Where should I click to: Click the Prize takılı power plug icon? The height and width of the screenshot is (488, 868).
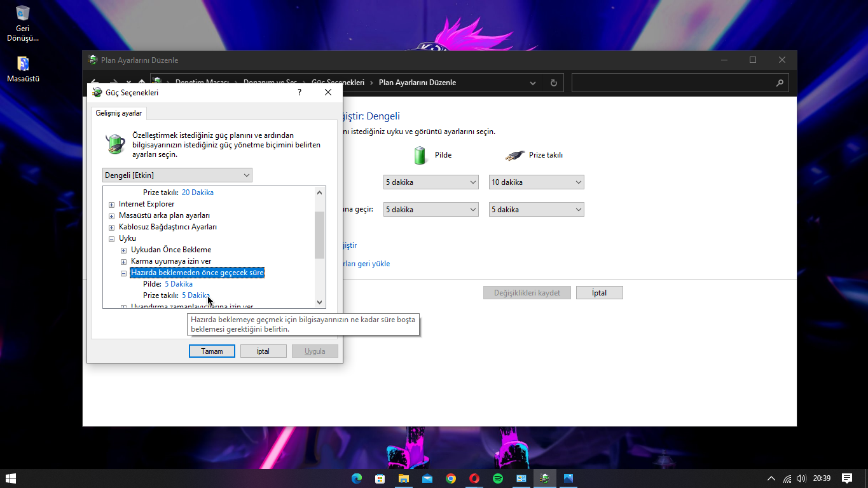click(x=514, y=155)
